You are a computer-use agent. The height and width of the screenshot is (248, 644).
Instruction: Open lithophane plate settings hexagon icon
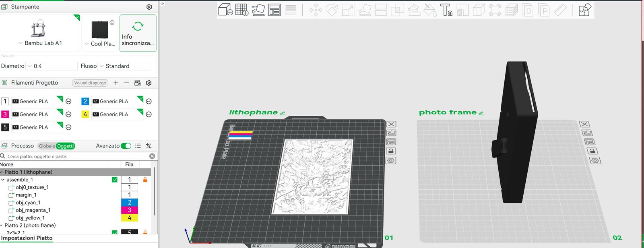(x=391, y=160)
